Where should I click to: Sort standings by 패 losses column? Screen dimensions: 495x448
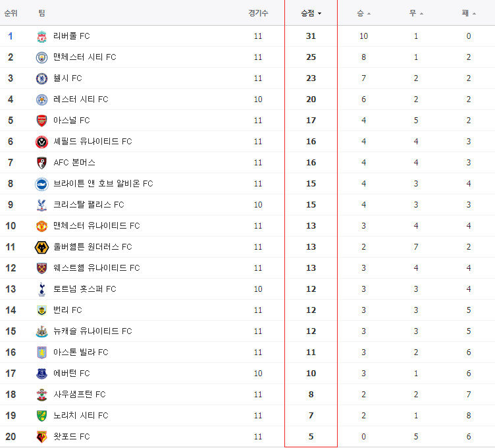click(469, 13)
